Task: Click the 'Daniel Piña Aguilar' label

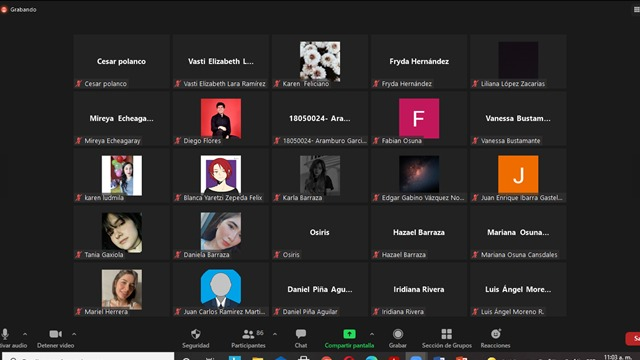Action: click(310, 312)
